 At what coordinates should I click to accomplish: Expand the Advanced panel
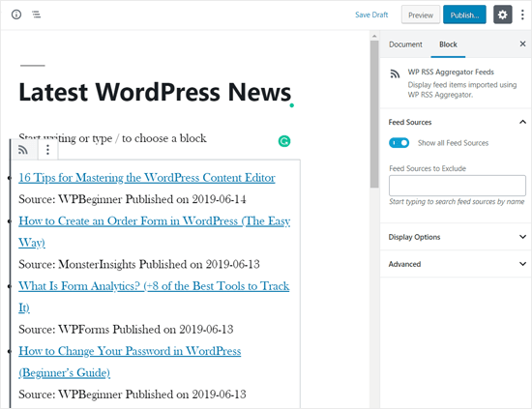point(456,264)
